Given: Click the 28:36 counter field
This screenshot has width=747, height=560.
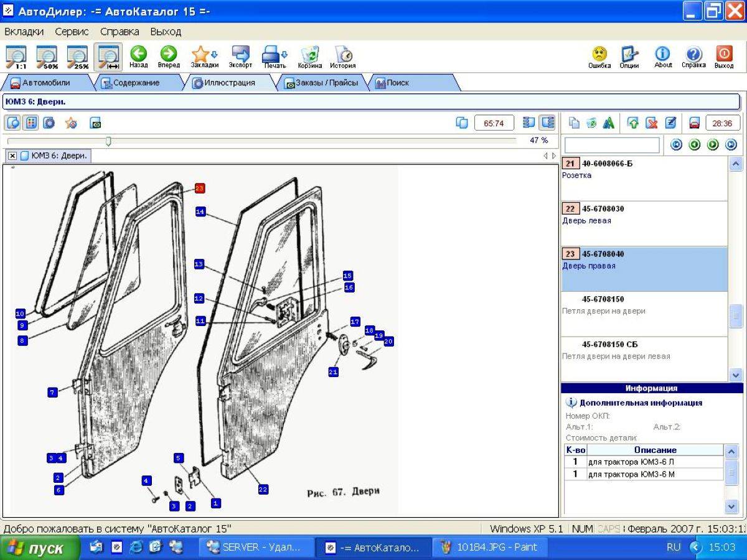Looking at the screenshot, I should (722, 123).
